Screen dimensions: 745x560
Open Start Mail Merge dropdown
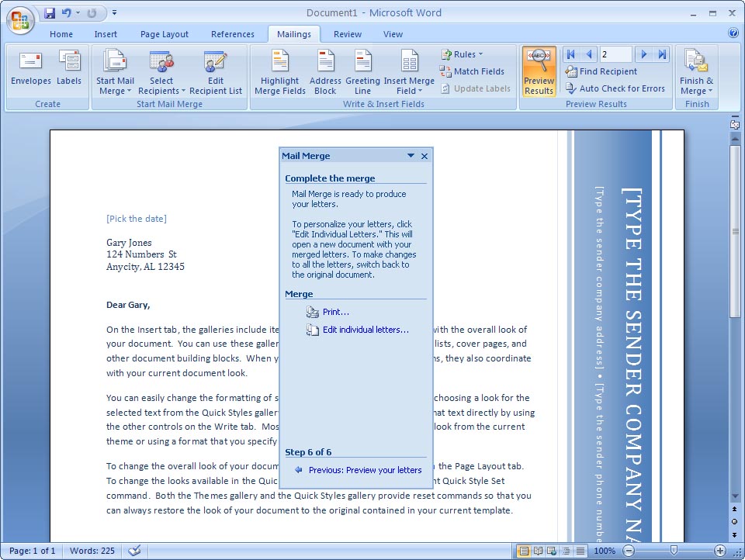[115, 73]
